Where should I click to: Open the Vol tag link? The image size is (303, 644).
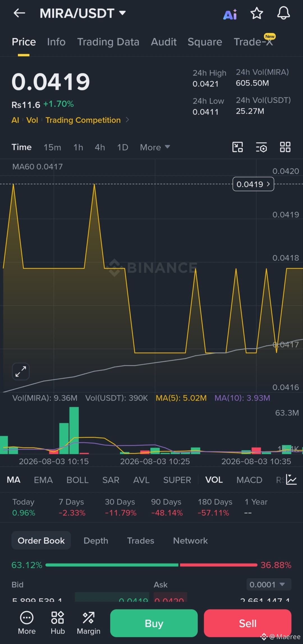(32, 120)
